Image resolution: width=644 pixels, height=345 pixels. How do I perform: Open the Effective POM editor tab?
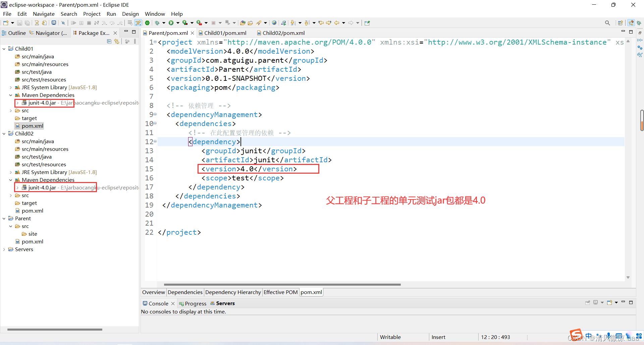(280, 292)
